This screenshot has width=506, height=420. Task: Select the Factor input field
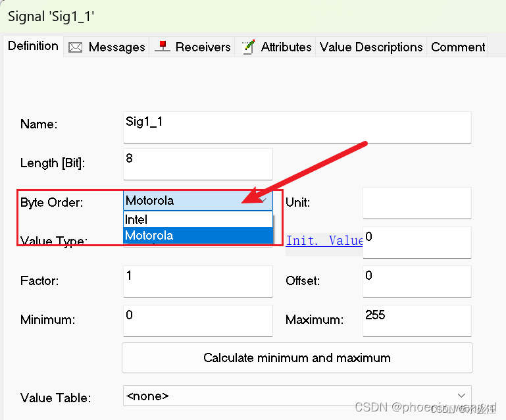[198, 281]
